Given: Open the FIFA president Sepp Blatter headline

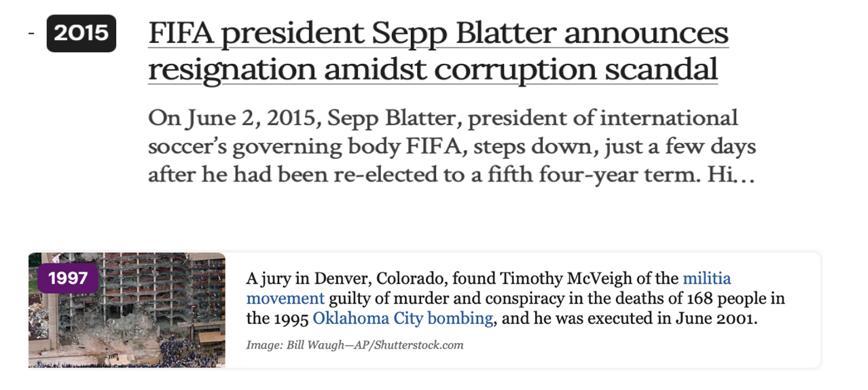Looking at the screenshot, I should point(438,33).
